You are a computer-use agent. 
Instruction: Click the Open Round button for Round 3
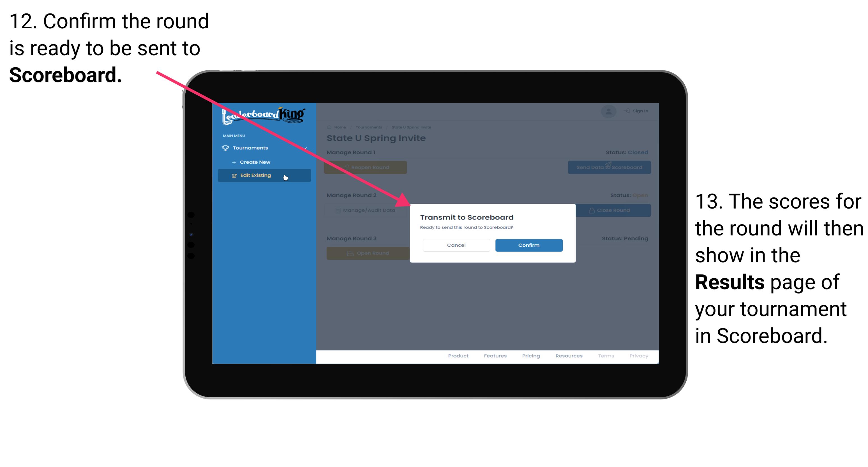point(367,253)
